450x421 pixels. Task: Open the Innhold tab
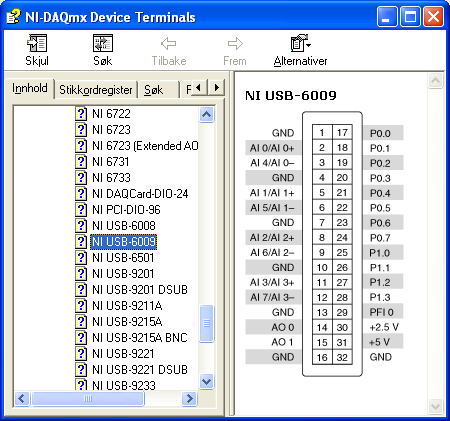[30, 88]
